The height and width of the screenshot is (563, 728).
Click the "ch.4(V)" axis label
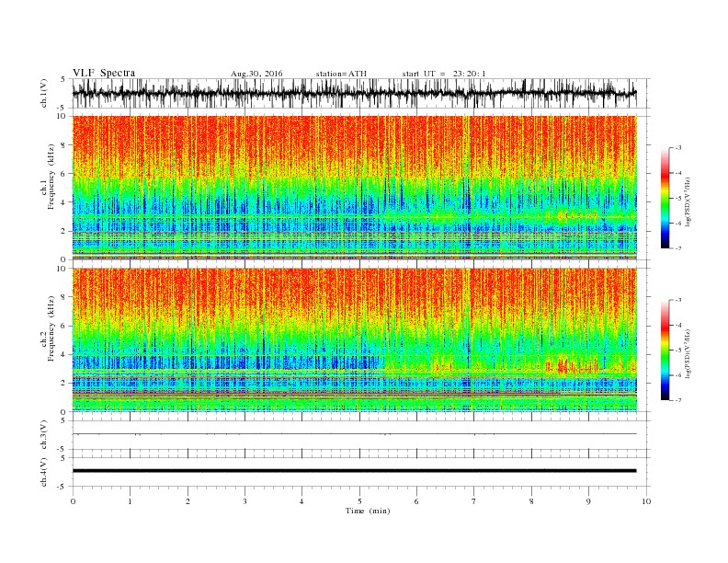tap(44, 472)
